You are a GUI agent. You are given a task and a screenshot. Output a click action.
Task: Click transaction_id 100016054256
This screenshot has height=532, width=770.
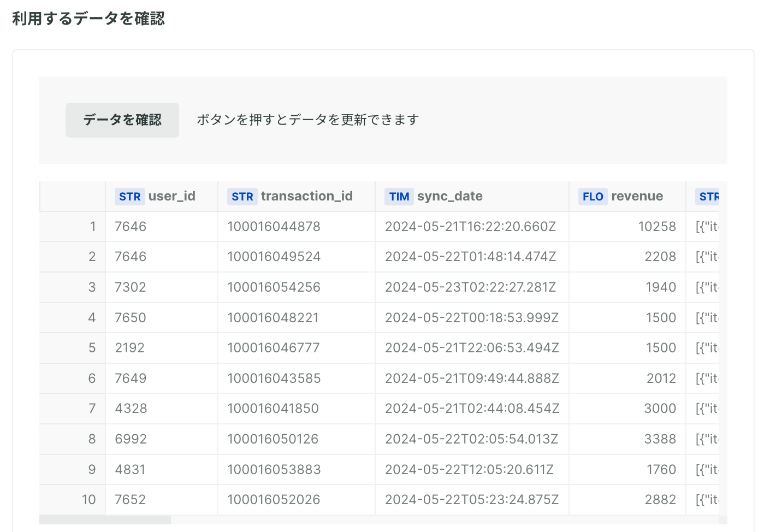pos(274,287)
